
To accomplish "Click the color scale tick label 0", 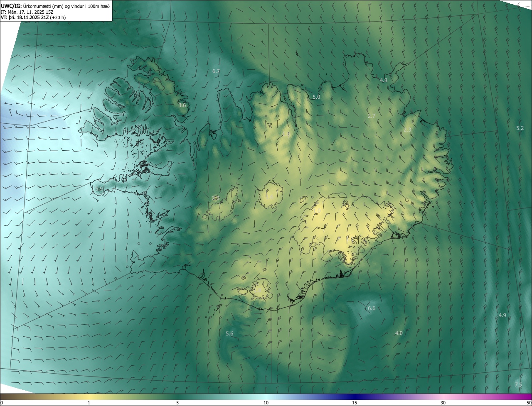I will 1,403.
